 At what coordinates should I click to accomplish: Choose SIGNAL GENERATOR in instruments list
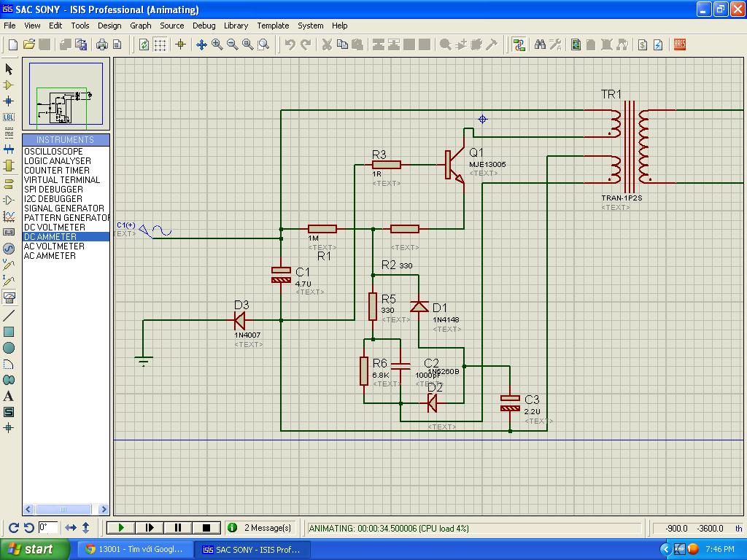point(63,209)
